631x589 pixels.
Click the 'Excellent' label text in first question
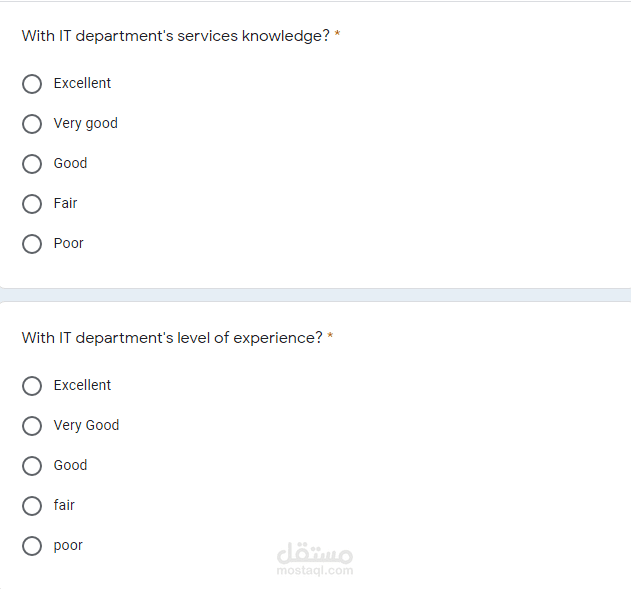[x=82, y=84]
